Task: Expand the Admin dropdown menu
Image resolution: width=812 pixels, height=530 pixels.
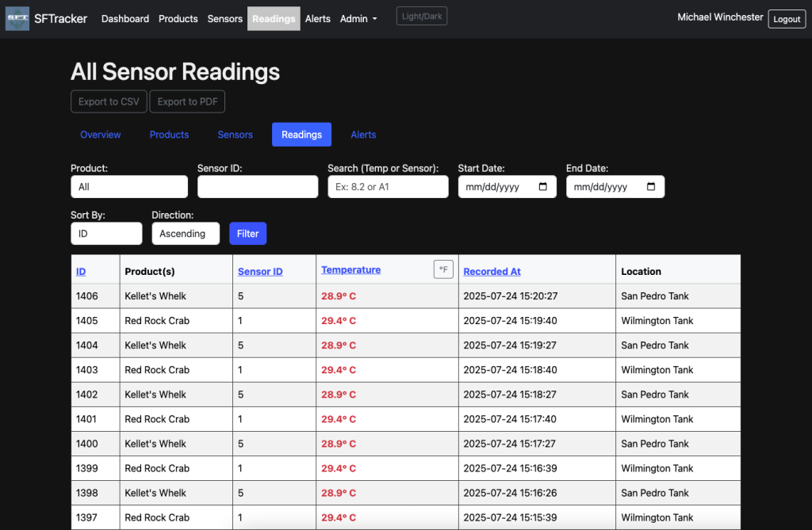Action: tap(358, 19)
